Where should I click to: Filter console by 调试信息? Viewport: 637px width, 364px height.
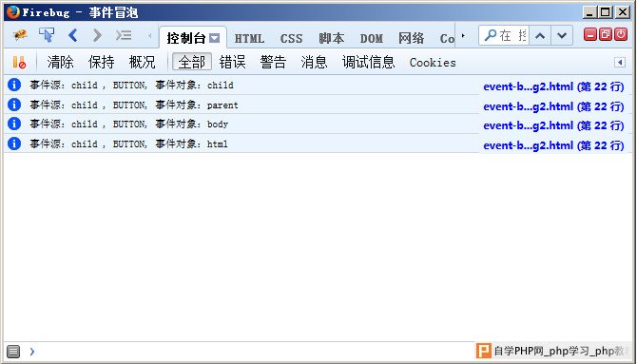(x=368, y=62)
